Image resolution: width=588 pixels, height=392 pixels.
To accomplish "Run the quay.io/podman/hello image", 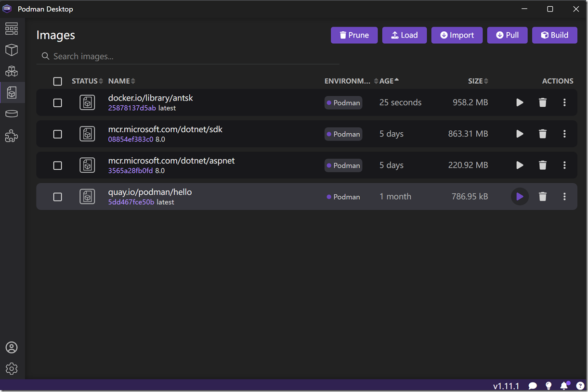I will coord(520,196).
